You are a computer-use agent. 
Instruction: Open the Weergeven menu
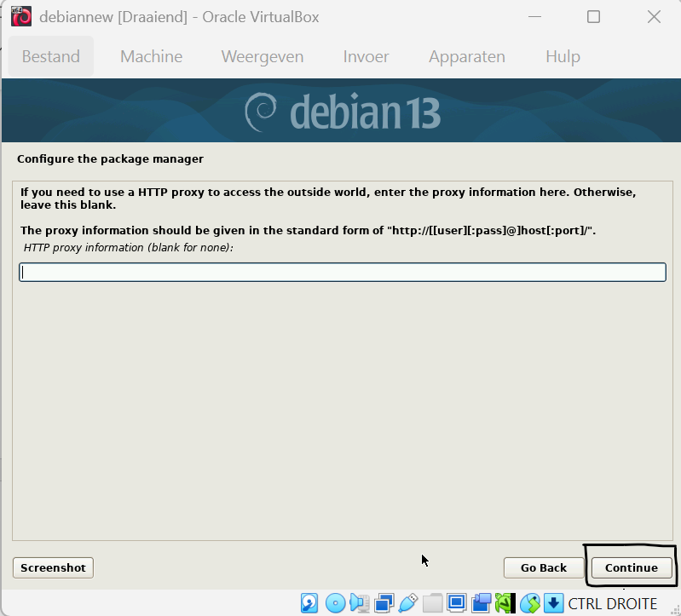pyautogui.click(x=263, y=56)
